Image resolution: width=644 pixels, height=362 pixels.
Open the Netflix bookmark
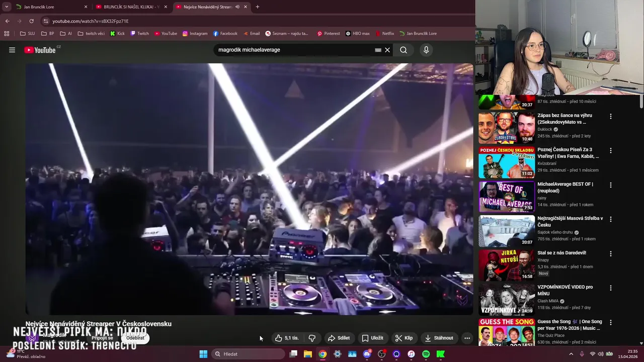coord(384,34)
